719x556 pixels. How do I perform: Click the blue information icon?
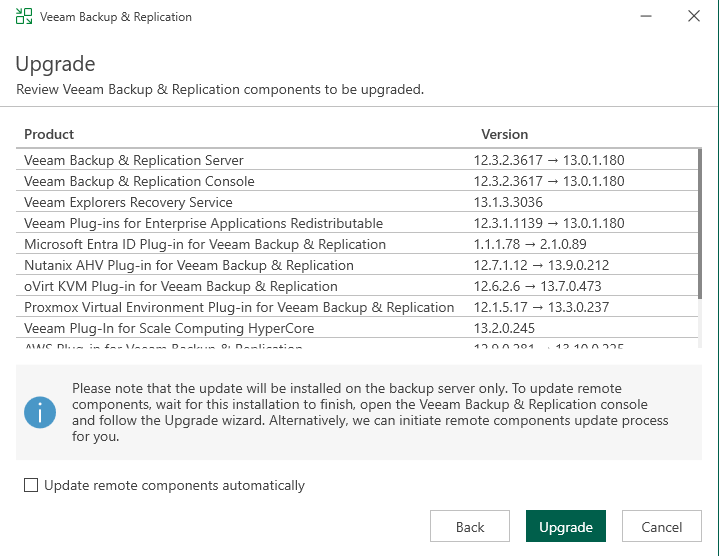(x=42, y=411)
